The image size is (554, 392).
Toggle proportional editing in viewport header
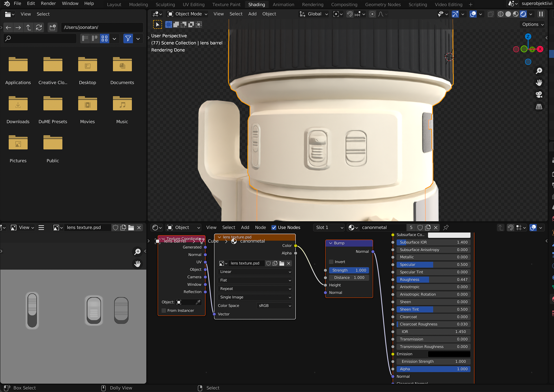tap(373, 14)
